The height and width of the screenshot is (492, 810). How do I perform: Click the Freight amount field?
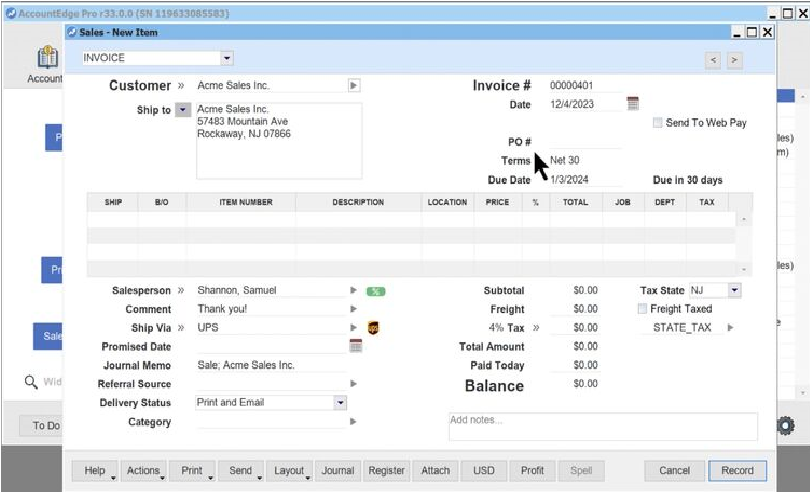coord(574,309)
